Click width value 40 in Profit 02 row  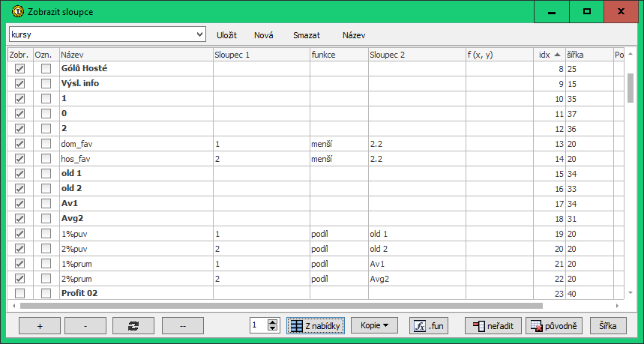point(572,294)
